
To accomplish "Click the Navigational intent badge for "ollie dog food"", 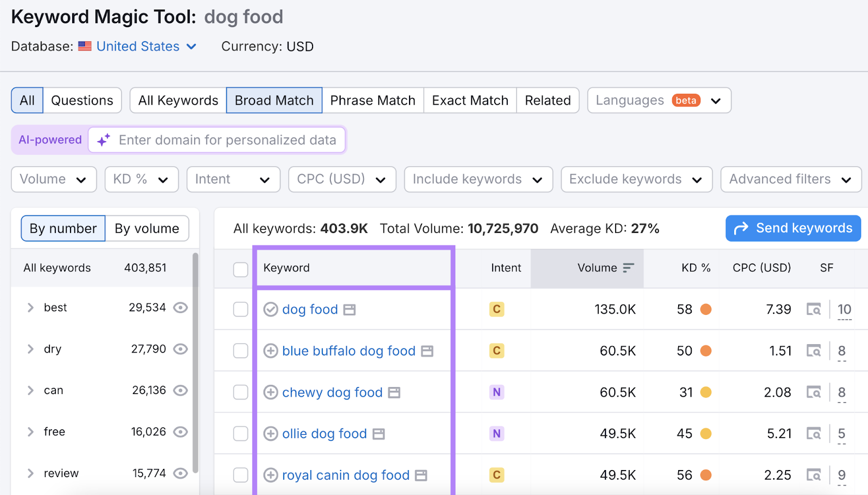I will [x=496, y=433].
